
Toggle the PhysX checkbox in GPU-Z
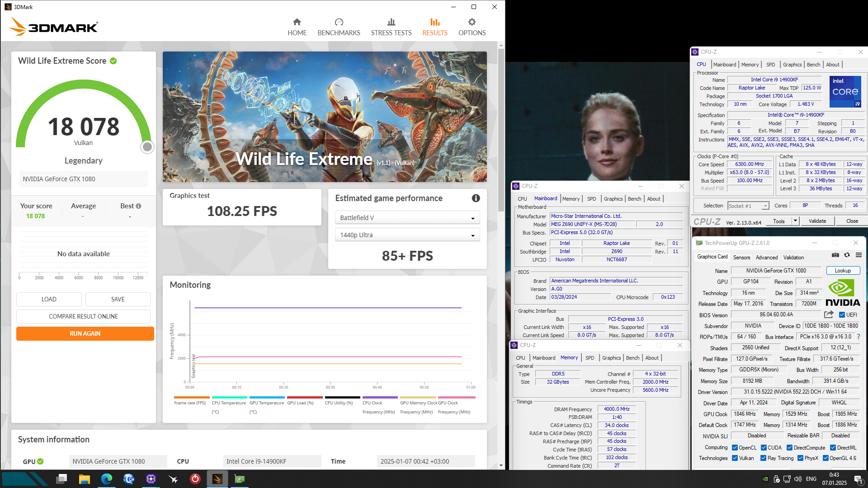pos(800,458)
